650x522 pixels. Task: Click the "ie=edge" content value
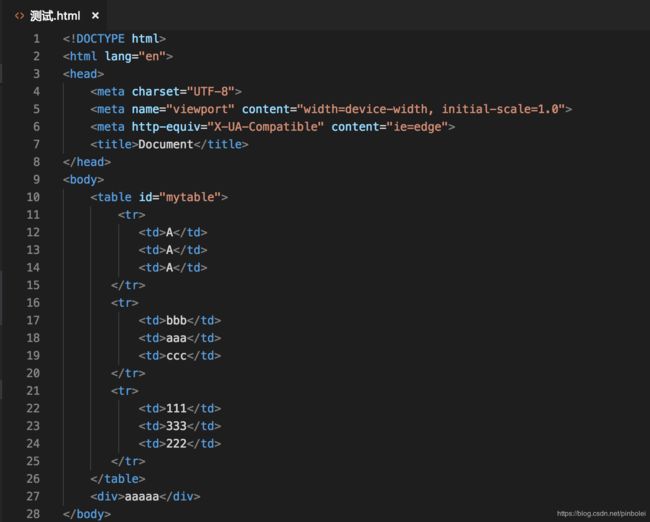[417, 126]
